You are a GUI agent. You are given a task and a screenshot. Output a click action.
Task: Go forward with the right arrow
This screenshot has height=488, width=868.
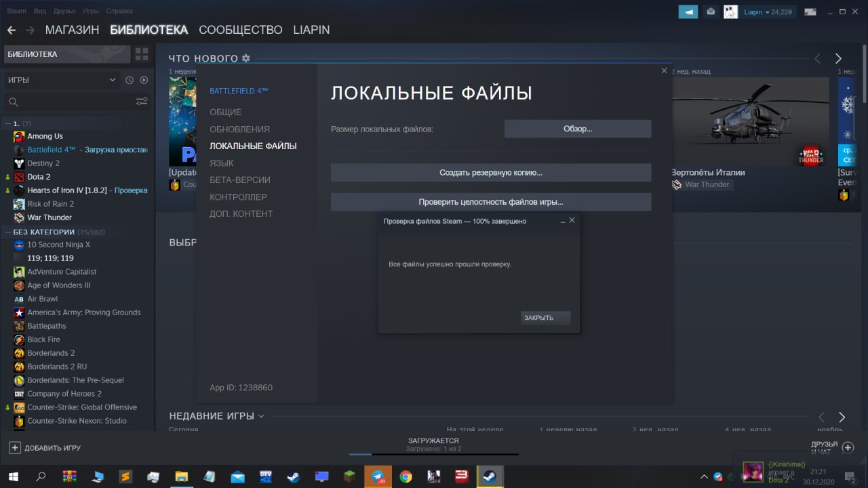(x=30, y=30)
